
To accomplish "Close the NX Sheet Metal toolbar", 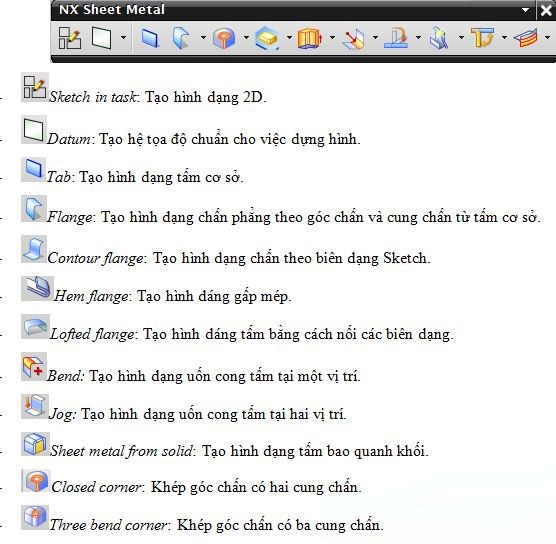I will [546, 10].
